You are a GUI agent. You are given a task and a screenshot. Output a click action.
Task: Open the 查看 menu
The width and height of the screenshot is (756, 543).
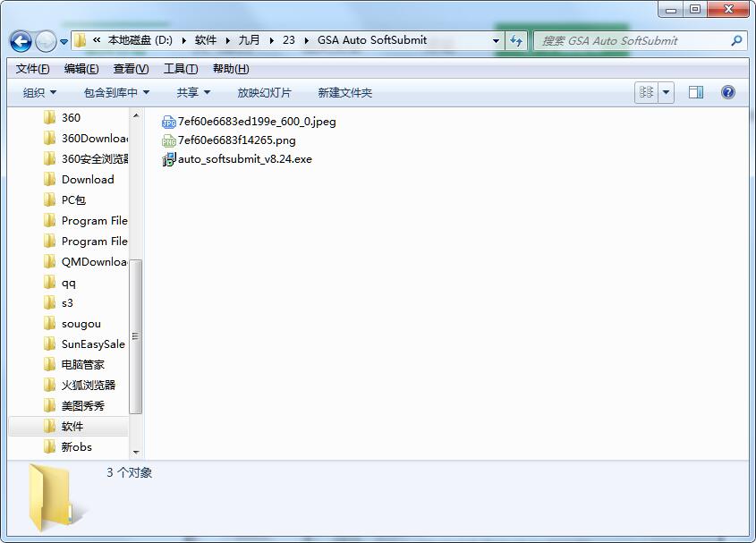[128, 67]
